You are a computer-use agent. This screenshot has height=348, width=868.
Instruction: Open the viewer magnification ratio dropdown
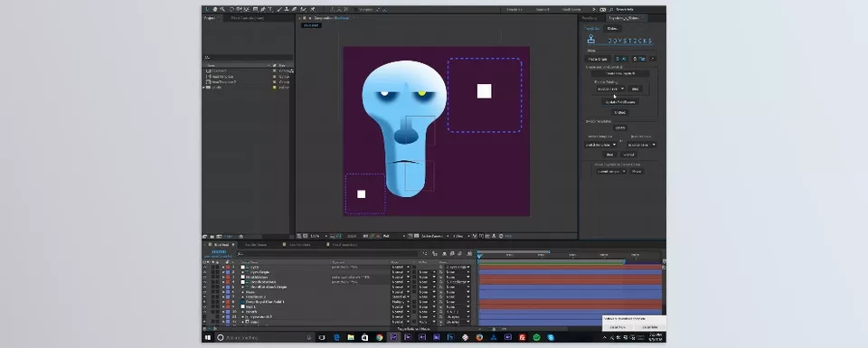pos(319,236)
